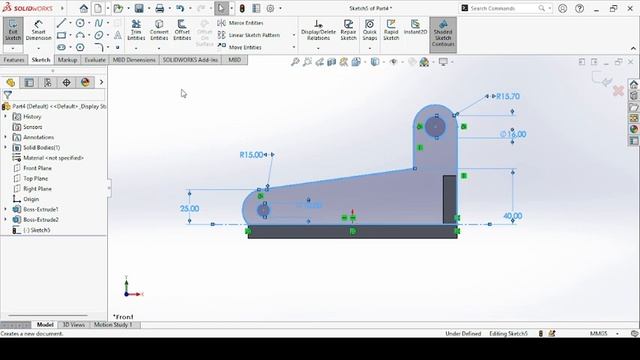Viewport: 640px width, 360px height.
Task: Click Material <not specified> item
Action: tap(53, 158)
